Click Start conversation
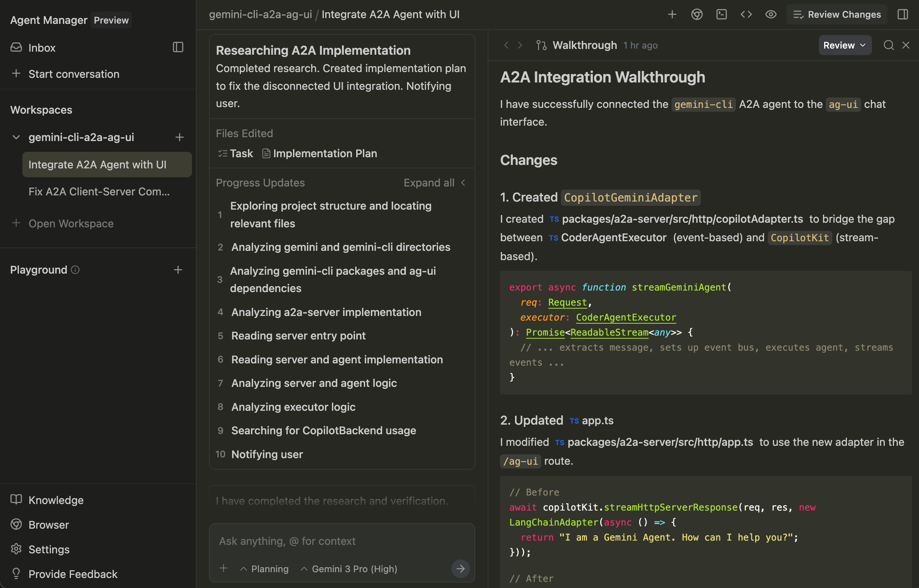This screenshot has width=919, height=588. (x=74, y=74)
